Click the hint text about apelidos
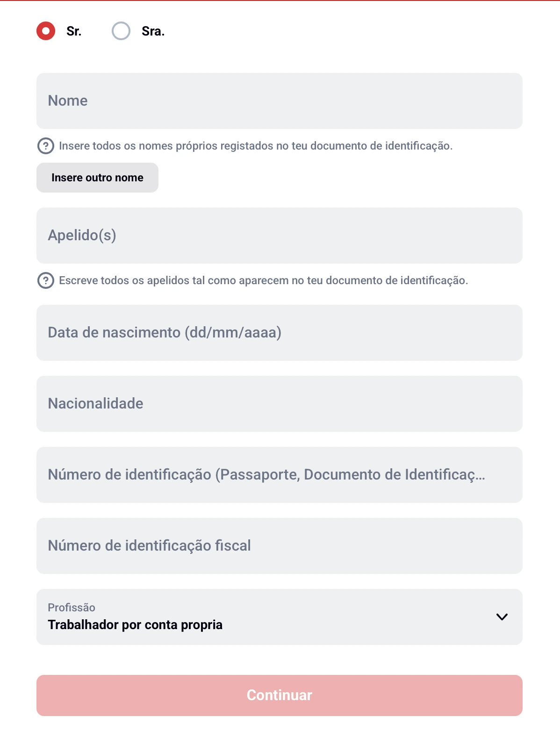Screen dimensions: 560x731 [x=263, y=280]
